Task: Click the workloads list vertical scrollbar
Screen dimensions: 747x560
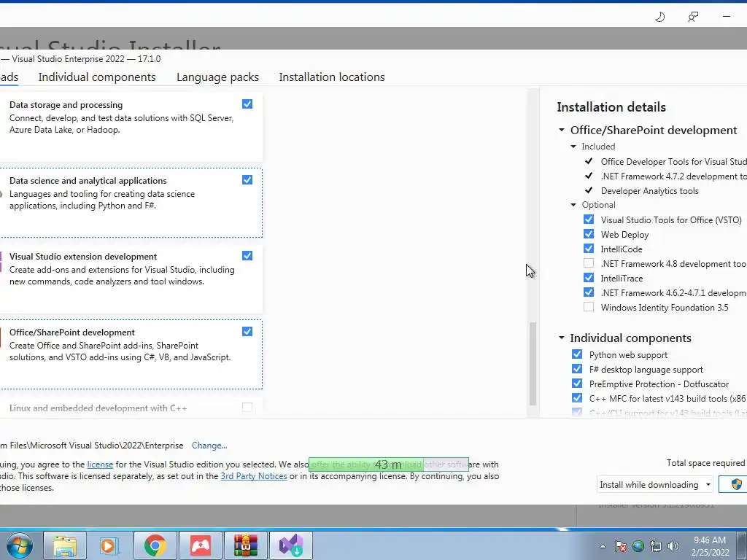Action: tap(533, 363)
